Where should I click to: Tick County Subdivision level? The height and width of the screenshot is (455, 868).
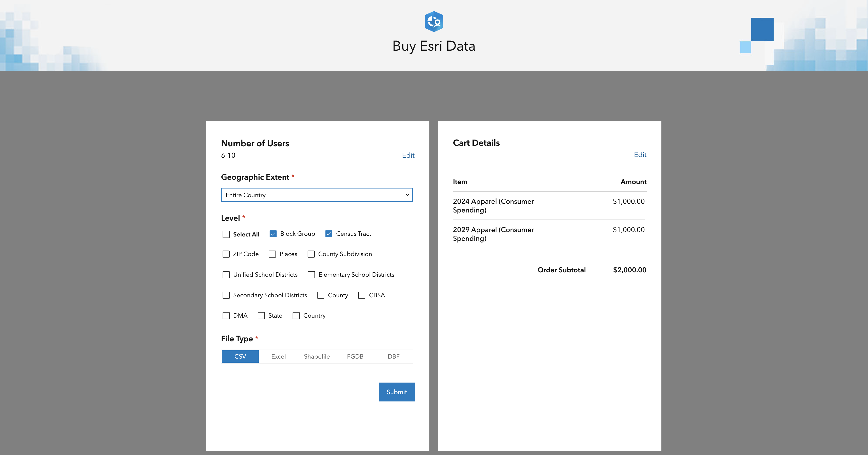tap(311, 254)
